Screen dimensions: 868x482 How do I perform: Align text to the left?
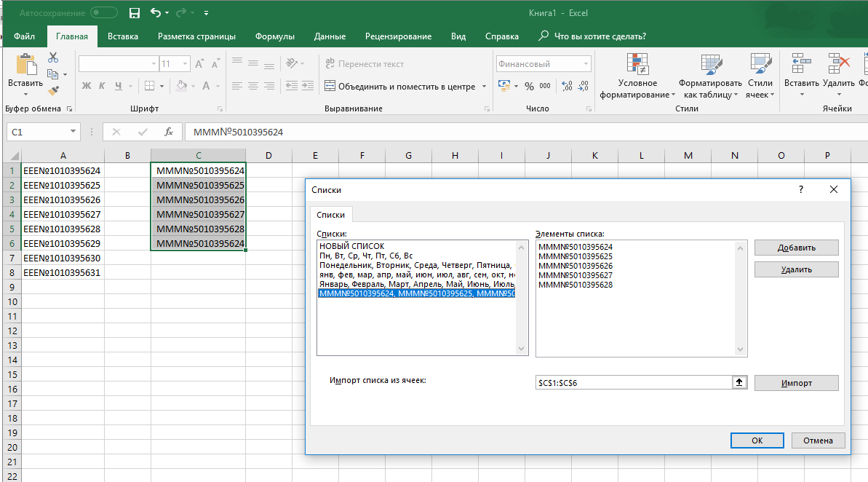[x=237, y=86]
